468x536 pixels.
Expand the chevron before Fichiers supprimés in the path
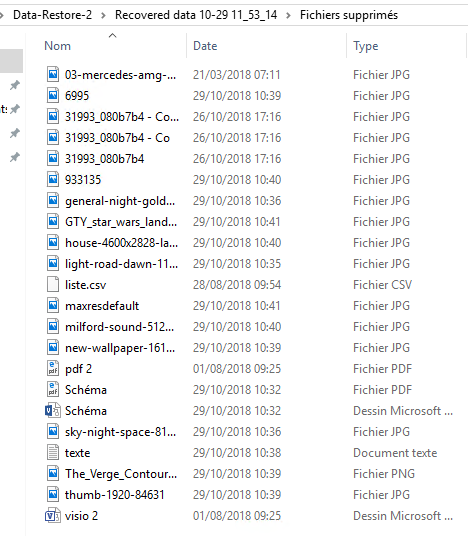coord(289,15)
